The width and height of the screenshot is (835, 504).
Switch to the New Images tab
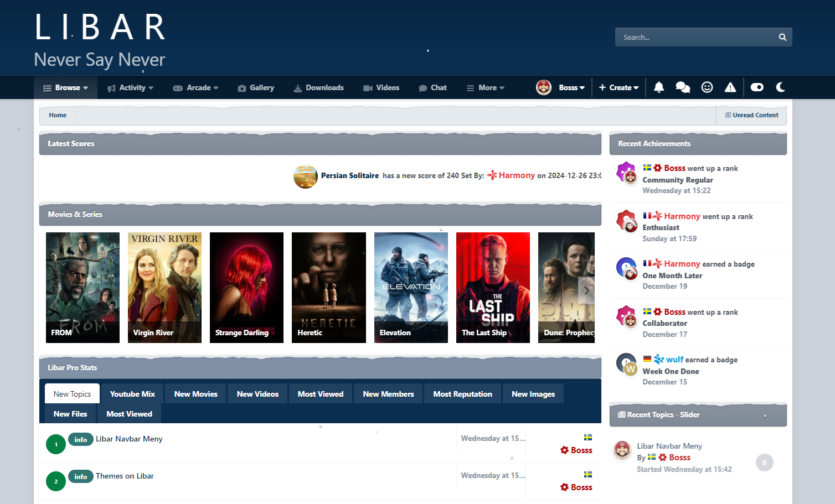pos(533,394)
